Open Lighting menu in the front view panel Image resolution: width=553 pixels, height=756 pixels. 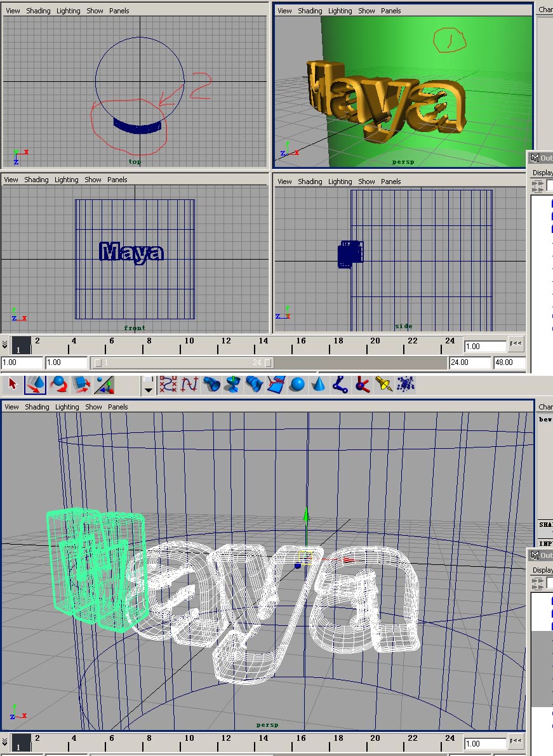(67, 180)
